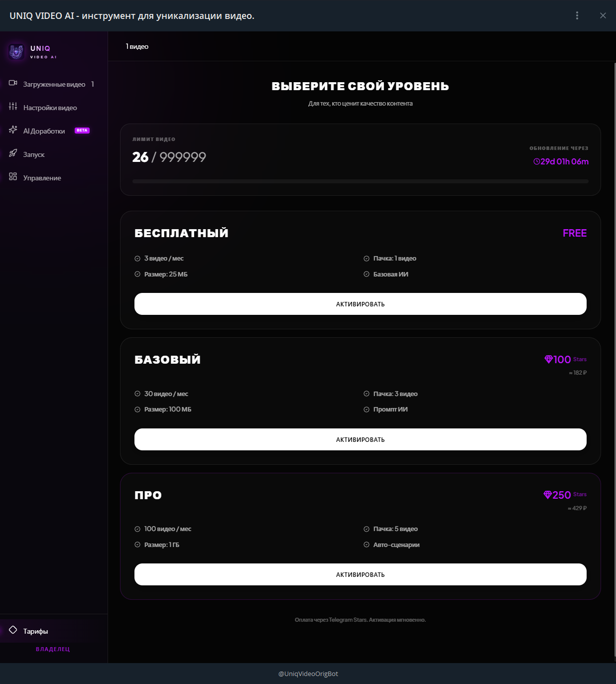Click the ВЛАДЕЛЕЦ owner label

click(x=53, y=649)
